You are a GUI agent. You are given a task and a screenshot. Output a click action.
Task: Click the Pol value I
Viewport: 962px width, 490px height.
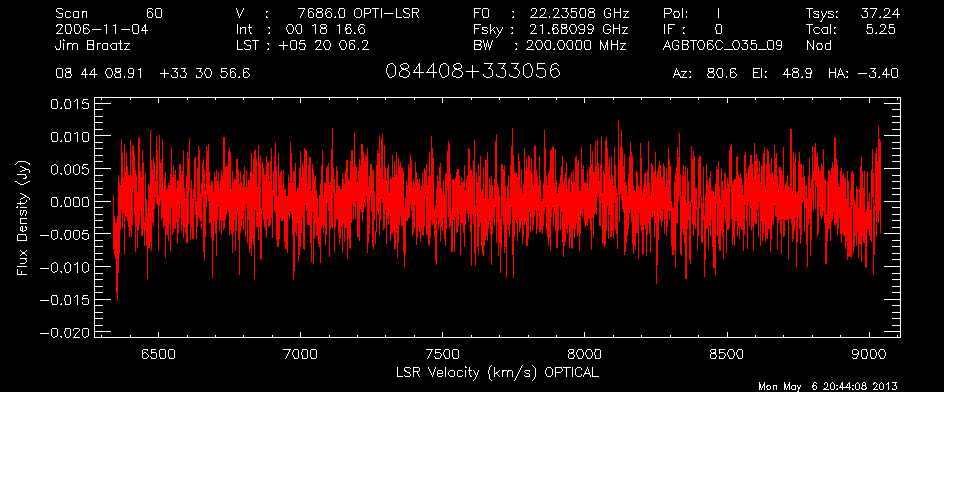point(718,13)
